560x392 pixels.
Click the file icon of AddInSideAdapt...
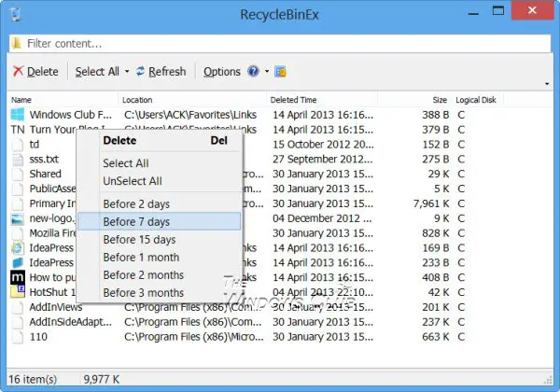(18, 322)
